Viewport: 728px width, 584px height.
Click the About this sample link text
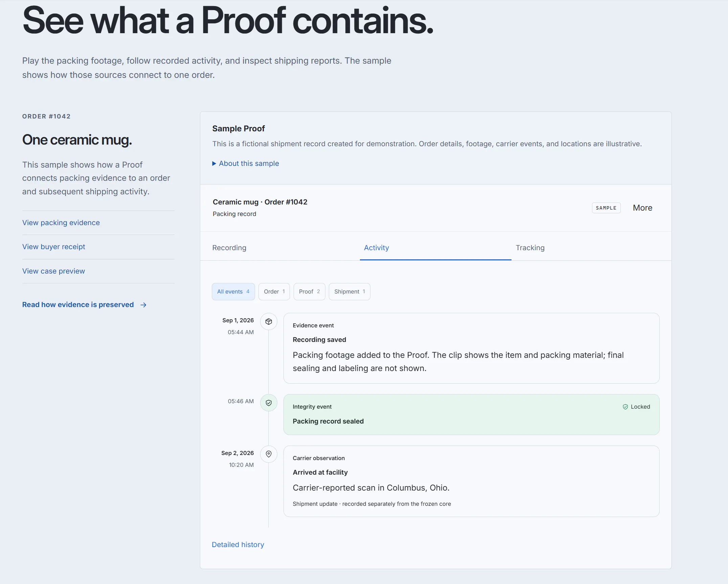pos(249,164)
